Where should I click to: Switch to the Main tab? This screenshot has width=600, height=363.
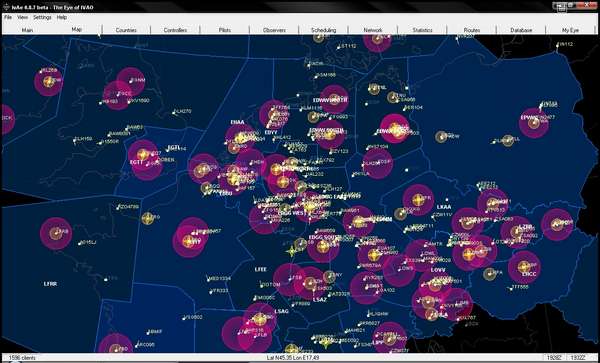[x=28, y=30]
